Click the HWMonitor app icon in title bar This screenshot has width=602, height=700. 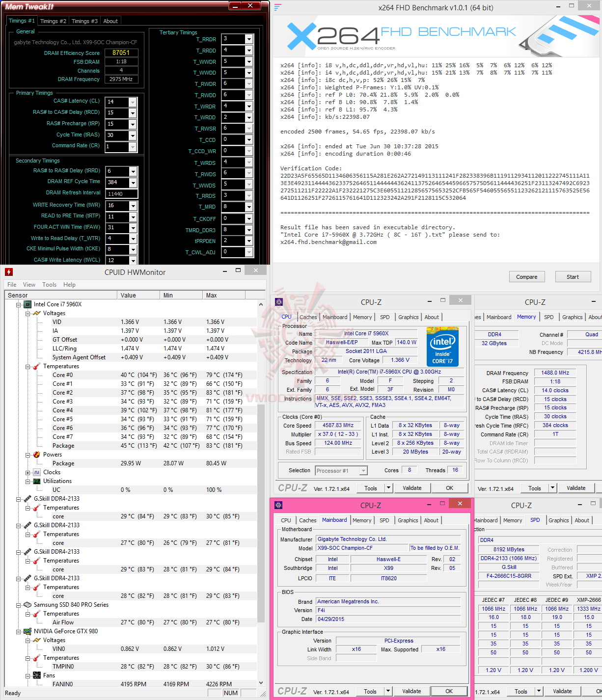tap(9, 272)
